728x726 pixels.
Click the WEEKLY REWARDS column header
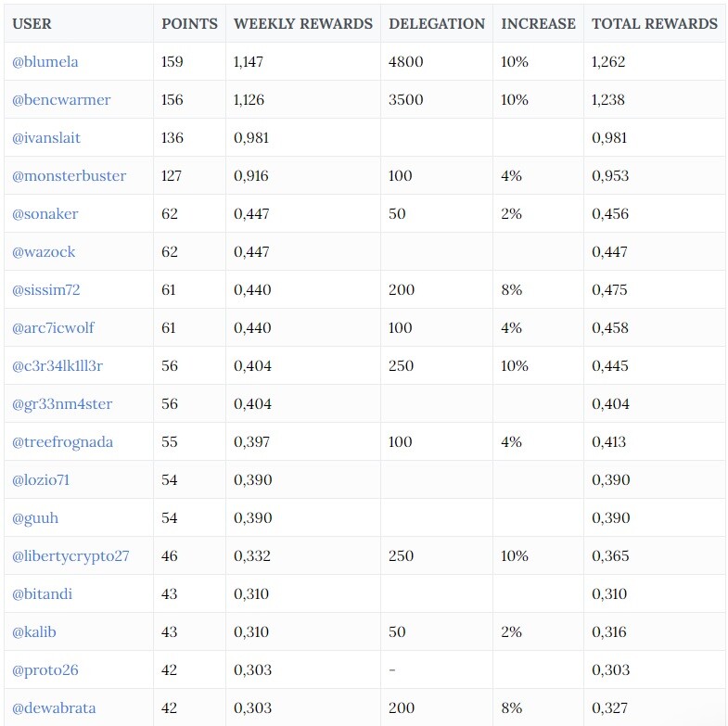coord(303,24)
